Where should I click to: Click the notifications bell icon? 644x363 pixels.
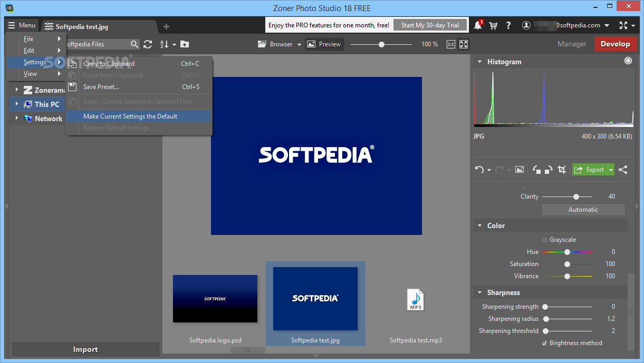coord(478,25)
